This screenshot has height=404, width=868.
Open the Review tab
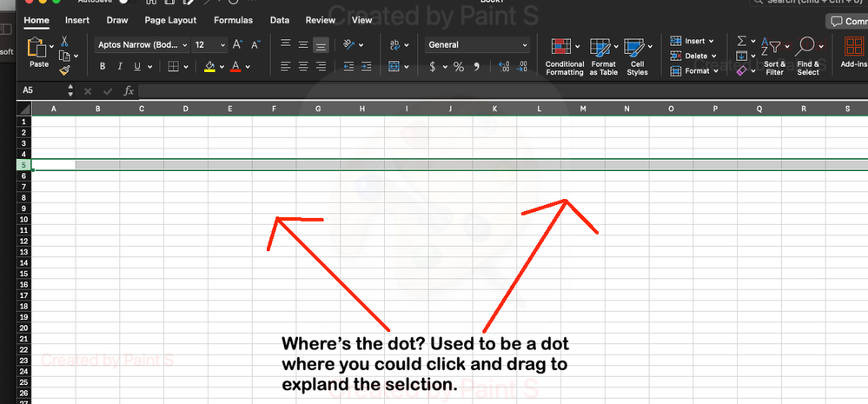coord(321,21)
